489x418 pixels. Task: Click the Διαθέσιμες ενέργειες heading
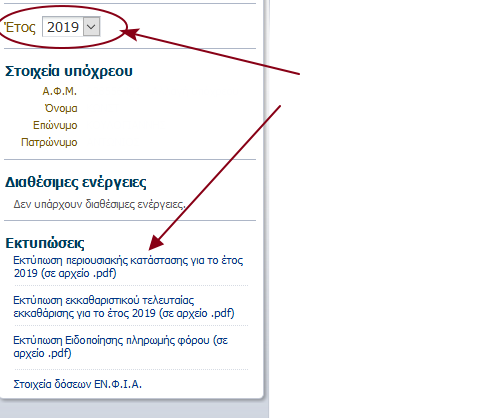click(76, 182)
